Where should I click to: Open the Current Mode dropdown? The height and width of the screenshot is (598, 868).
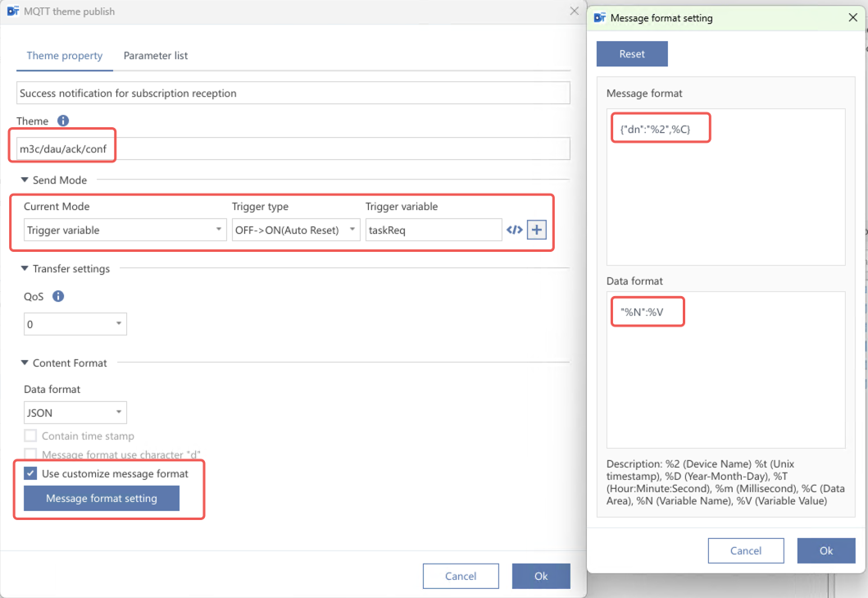coord(125,231)
